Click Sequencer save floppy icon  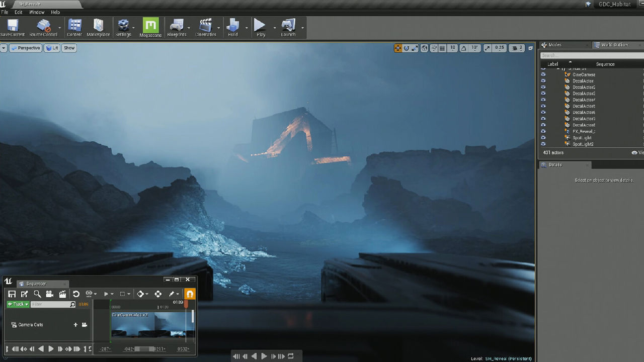click(12, 294)
